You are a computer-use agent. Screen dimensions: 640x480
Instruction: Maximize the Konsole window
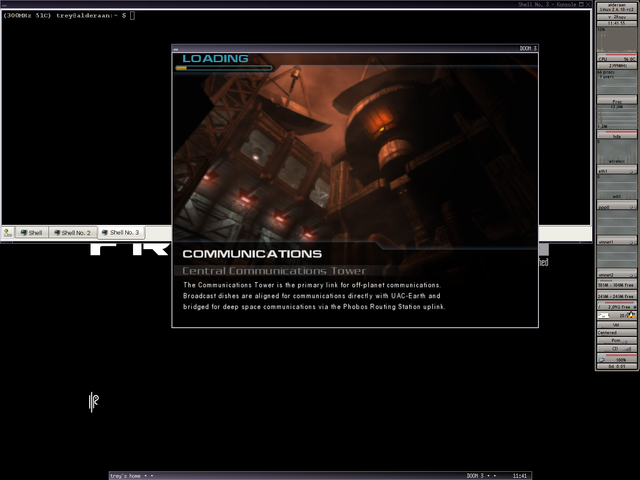click(x=581, y=4)
